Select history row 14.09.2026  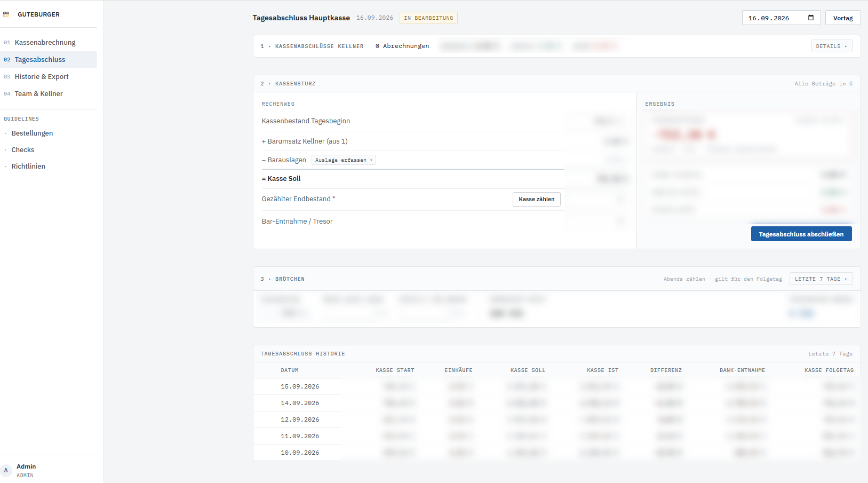point(557,403)
